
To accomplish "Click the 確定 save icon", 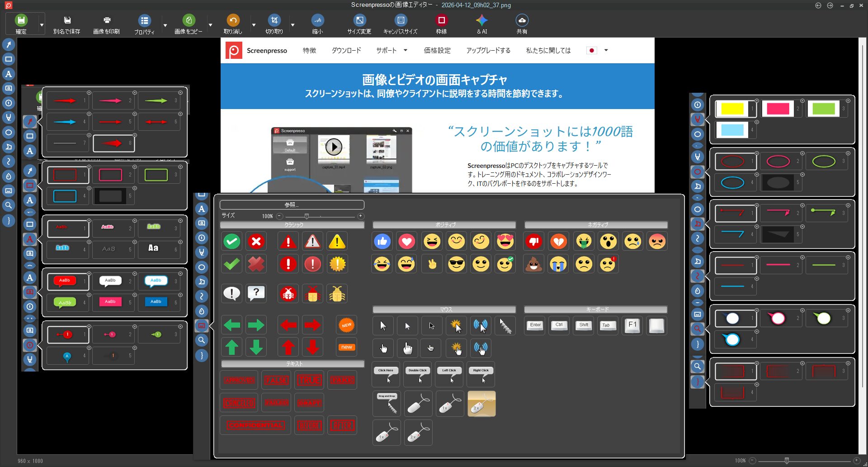I will 21,20.
